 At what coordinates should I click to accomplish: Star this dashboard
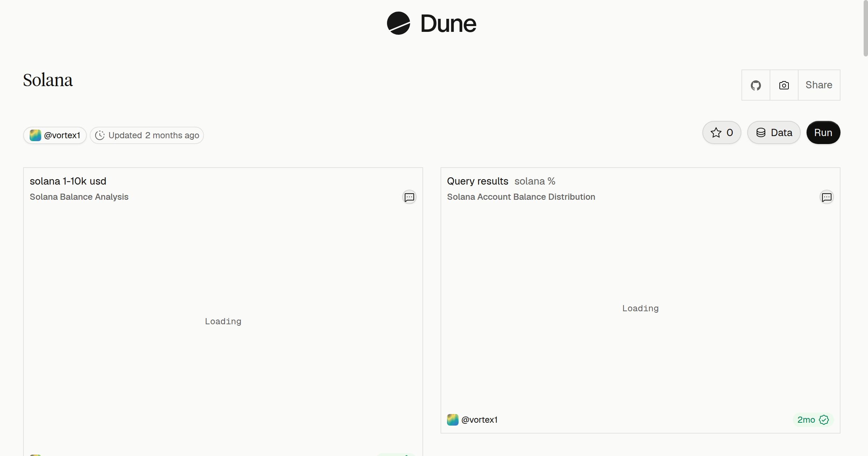(722, 133)
